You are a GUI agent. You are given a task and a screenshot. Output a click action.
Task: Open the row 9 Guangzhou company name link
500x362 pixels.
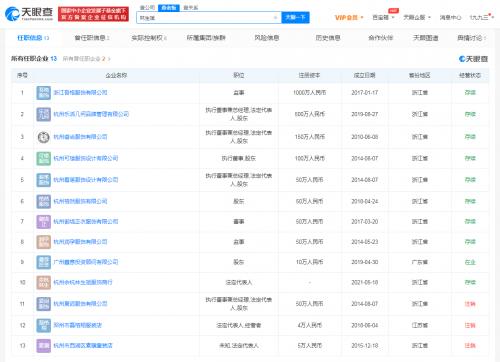[86, 262]
